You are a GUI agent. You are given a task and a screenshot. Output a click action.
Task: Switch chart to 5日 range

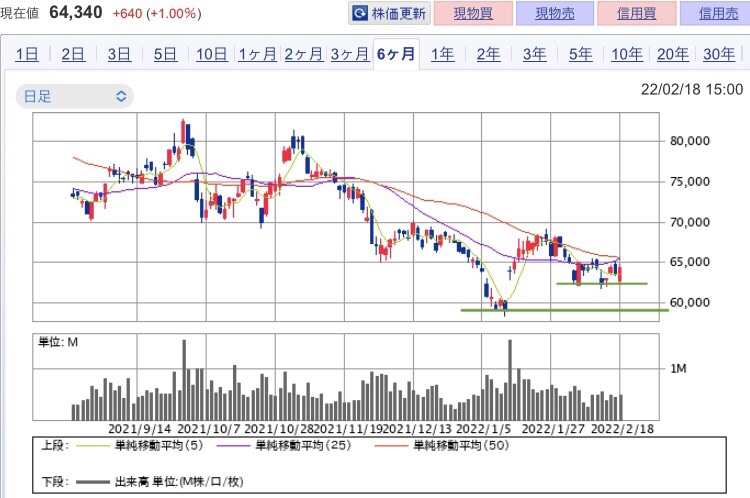pos(165,54)
